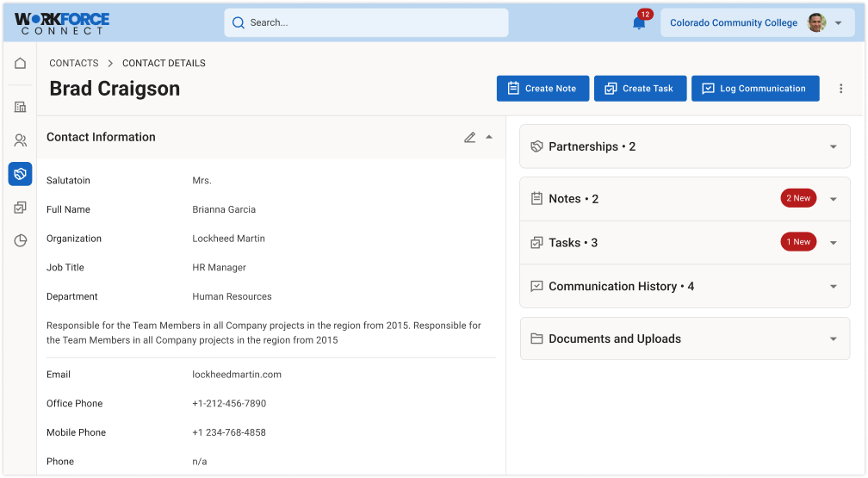Edit Contact Information with pencil icon

tap(469, 137)
